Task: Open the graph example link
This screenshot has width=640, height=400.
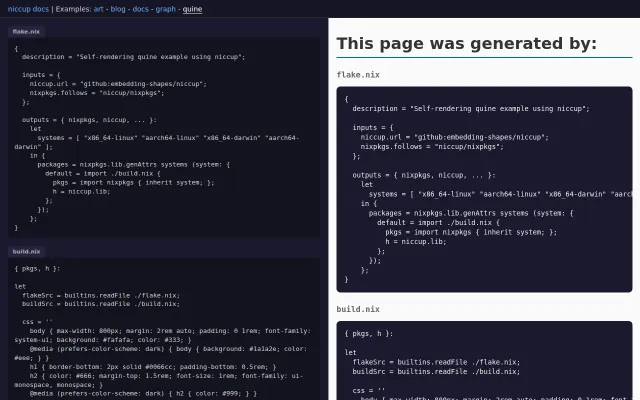Action: (165, 9)
